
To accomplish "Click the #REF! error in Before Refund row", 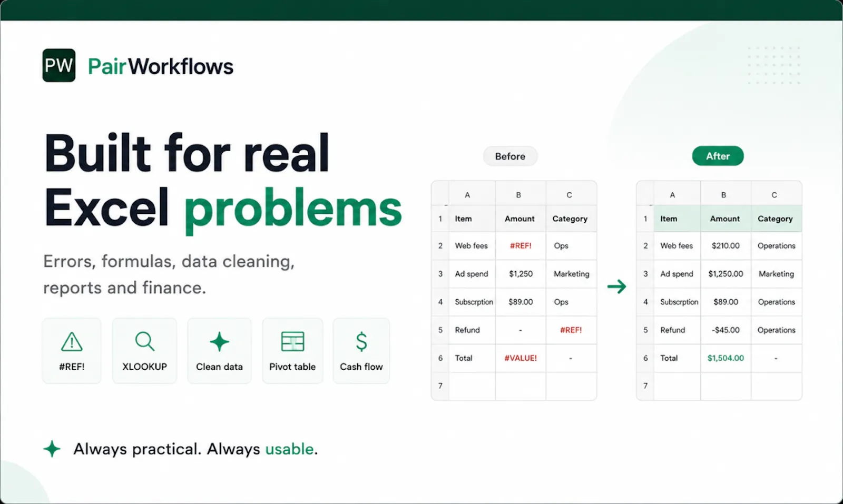I will coord(571,330).
